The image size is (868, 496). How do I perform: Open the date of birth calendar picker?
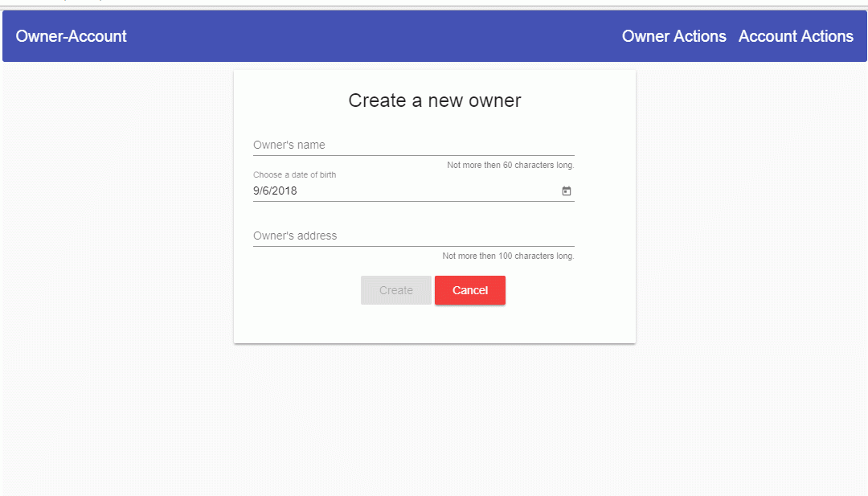[567, 191]
